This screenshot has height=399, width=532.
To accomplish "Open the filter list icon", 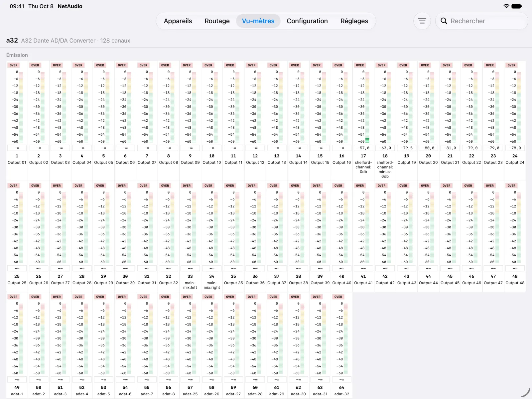I will [x=422, y=21].
